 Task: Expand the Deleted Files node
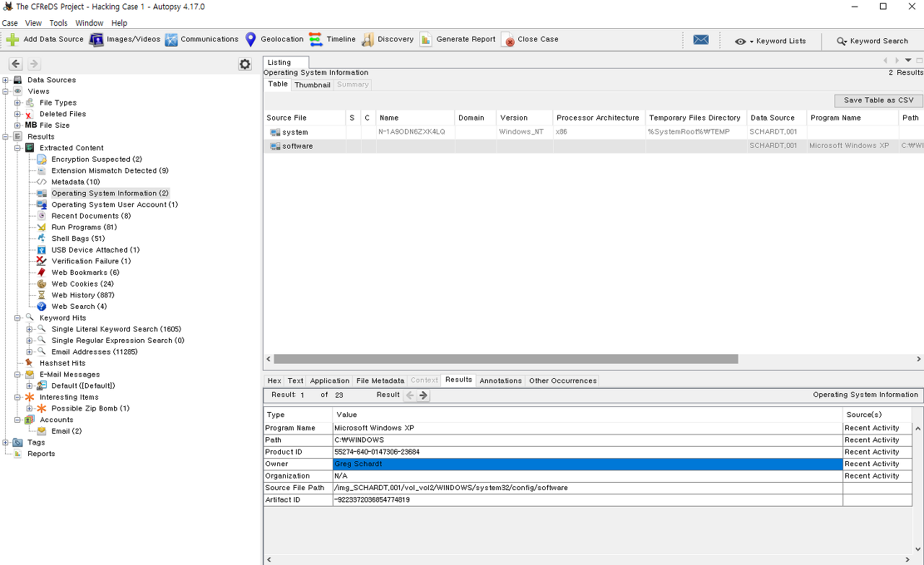point(18,114)
